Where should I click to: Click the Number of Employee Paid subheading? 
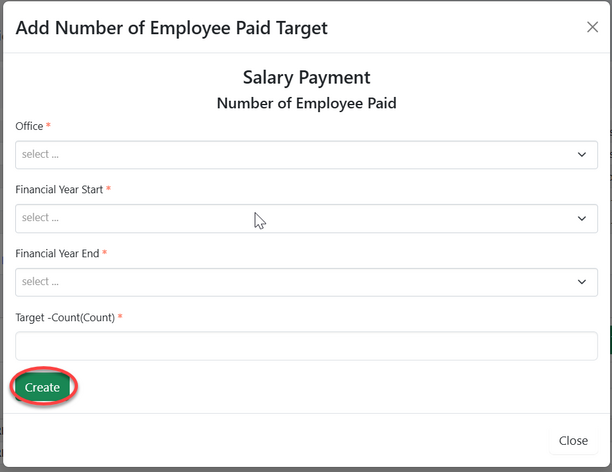(306, 102)
